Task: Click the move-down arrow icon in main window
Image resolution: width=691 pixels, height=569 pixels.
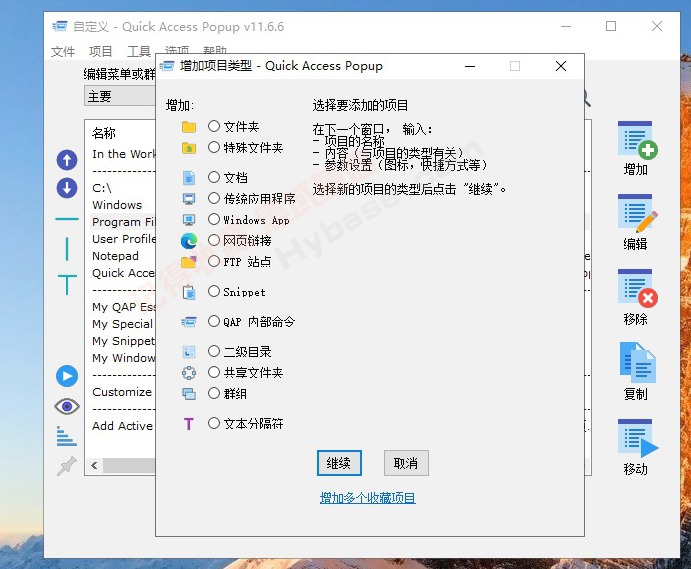Action: point(67,188)
